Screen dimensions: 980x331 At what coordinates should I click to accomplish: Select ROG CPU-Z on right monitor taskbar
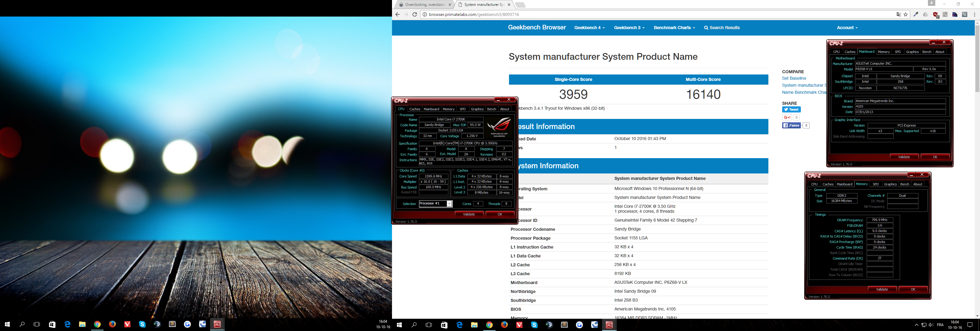click(x=609, y=325)
